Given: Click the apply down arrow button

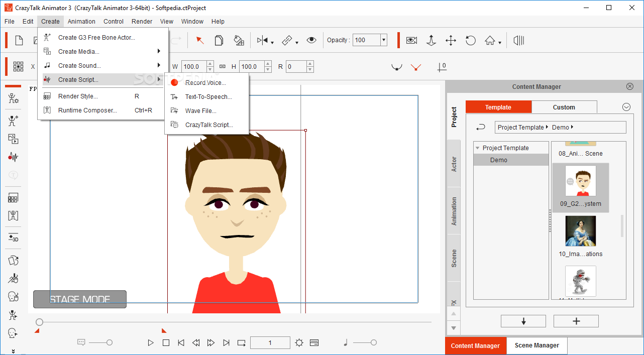Looking at the screenshot, I should pyautogui.click(x=523, y=321).
